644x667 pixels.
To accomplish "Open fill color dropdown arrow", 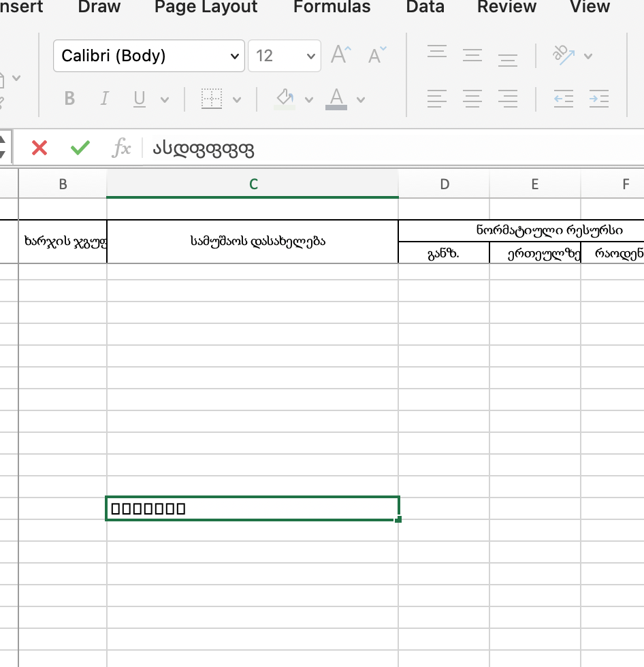I will point(309,100).
